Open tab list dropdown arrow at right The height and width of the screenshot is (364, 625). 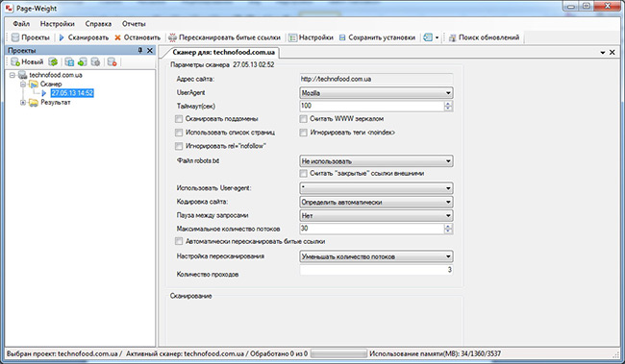[603, 52]
